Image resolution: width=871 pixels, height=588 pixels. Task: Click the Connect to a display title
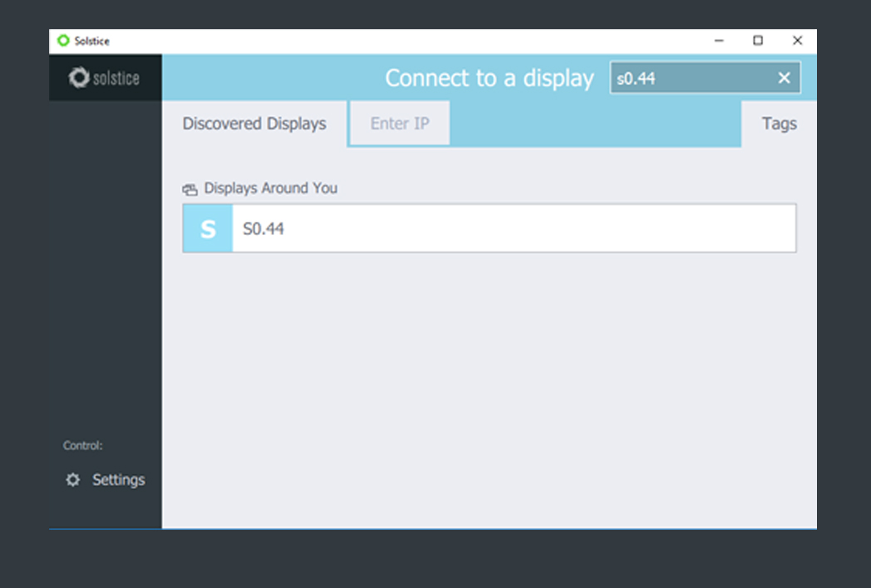point(489,78)
